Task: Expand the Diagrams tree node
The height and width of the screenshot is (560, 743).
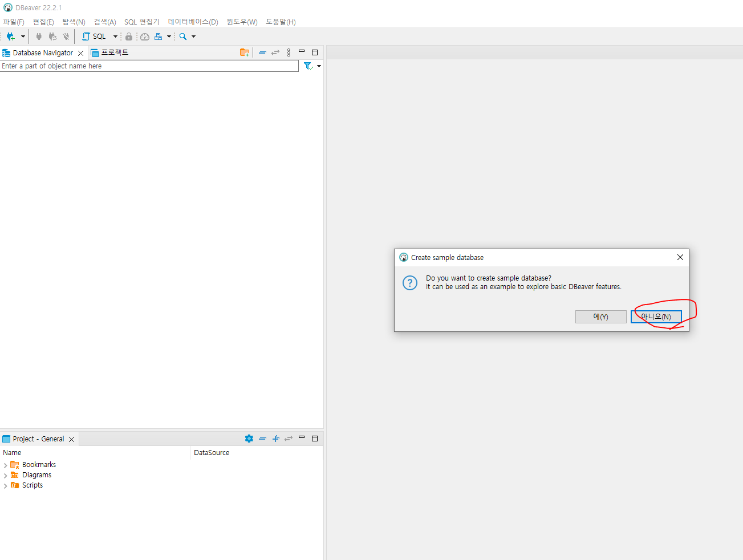Action: (5, 476)
